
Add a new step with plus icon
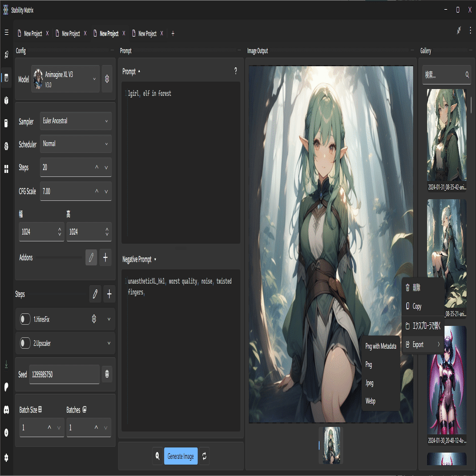(110, 294)
